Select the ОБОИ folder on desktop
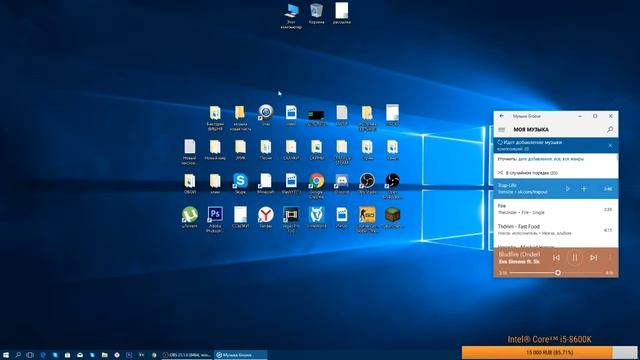 click(x=190, y=183)
